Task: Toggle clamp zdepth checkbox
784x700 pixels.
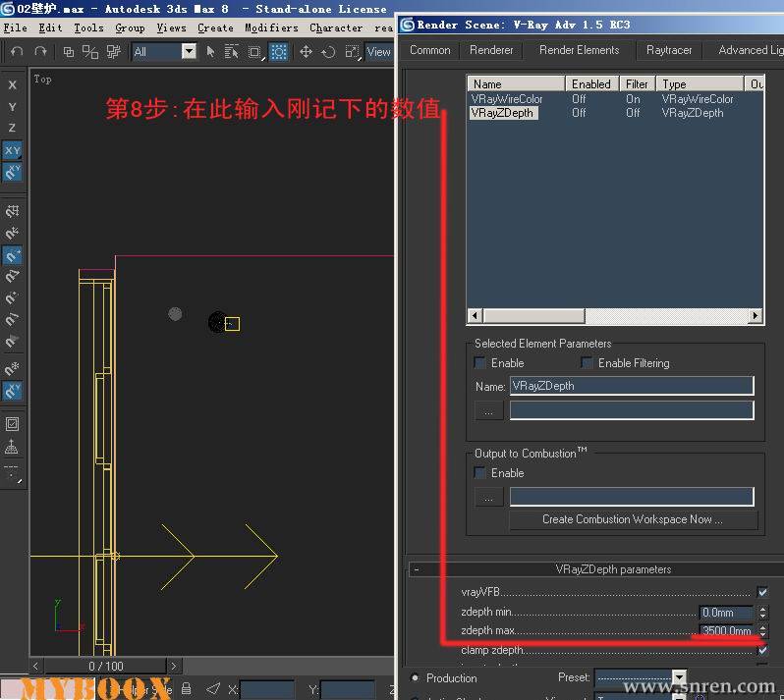Action: [x=762, y=650]
